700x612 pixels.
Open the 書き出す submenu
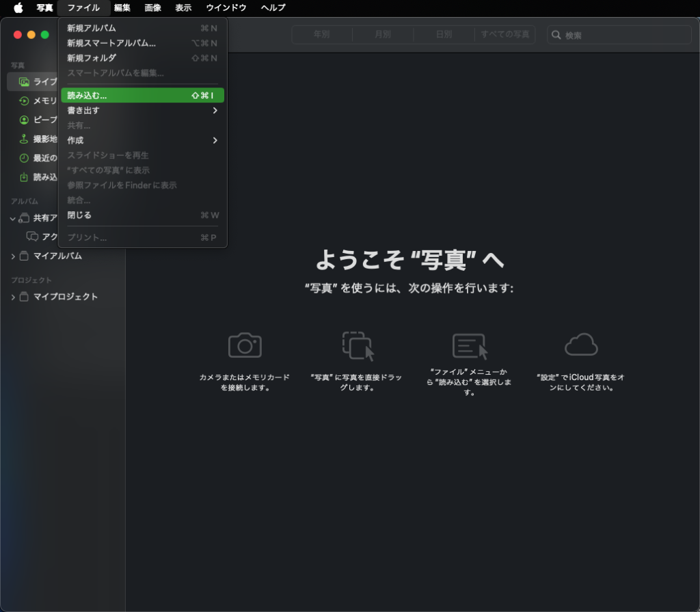point(142,110)
